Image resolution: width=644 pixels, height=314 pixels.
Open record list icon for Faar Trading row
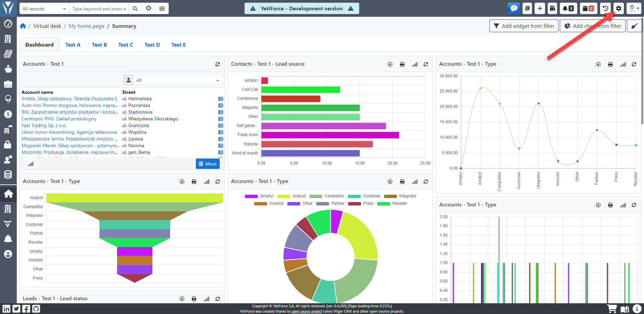(221, 126)
